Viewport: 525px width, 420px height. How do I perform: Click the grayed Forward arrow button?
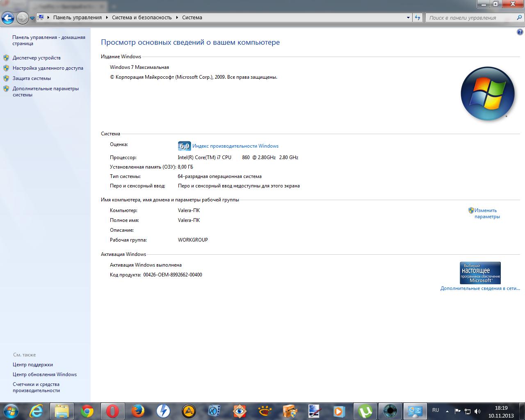(22, 18)
